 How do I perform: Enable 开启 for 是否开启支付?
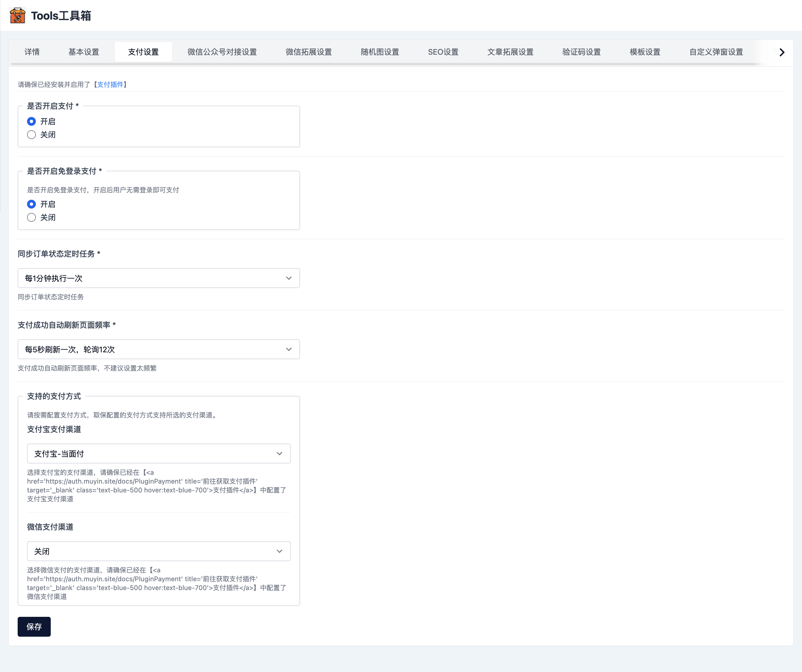[x=31, y=121]
